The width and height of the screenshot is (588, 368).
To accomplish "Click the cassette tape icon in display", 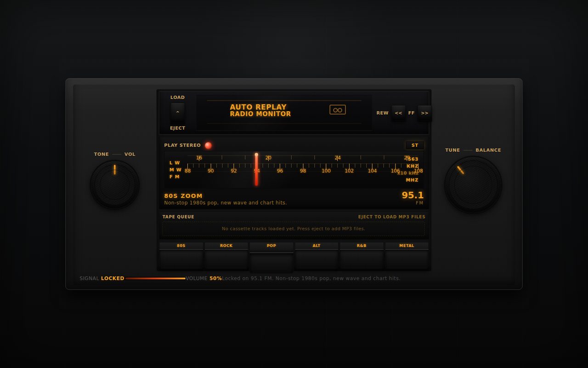I will 338,110.
